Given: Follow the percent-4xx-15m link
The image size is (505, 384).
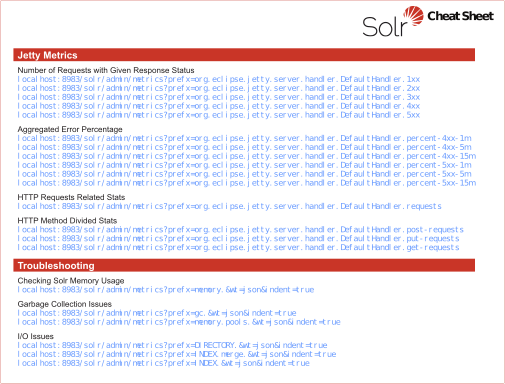Looking at the screenshot, I should (x=247, y=156).
